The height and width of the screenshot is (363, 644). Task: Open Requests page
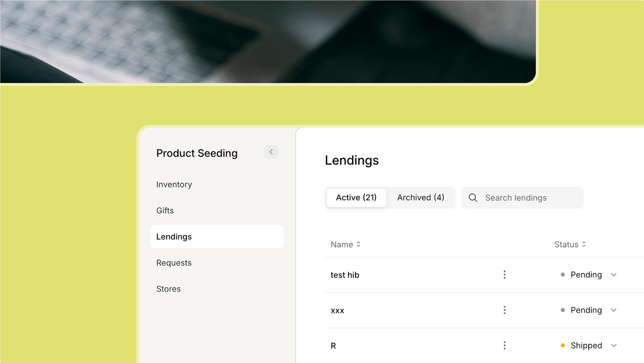tap(174, 263)
